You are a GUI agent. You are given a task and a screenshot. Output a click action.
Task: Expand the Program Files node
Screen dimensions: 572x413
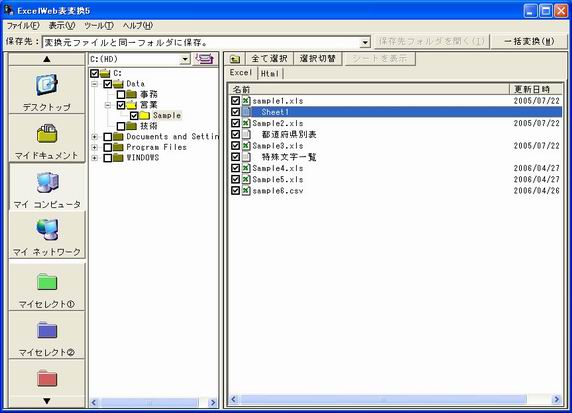coord(94,147)
